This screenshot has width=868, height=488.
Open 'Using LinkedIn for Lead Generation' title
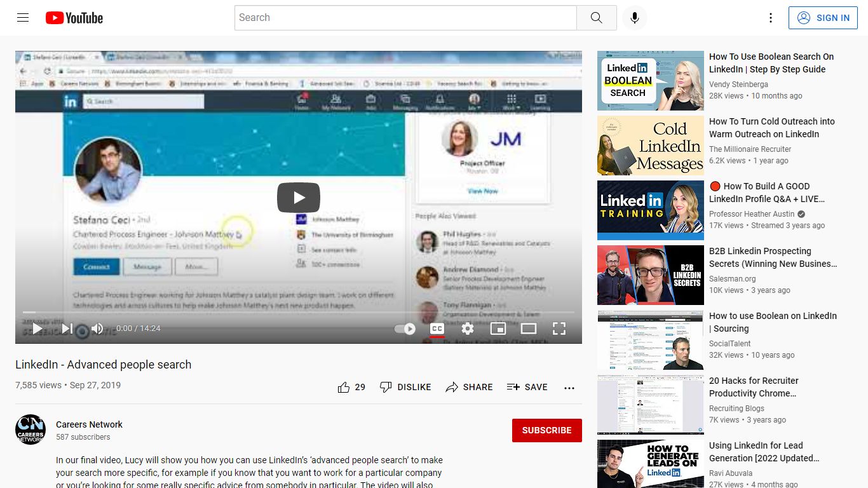tap(764, 452)
